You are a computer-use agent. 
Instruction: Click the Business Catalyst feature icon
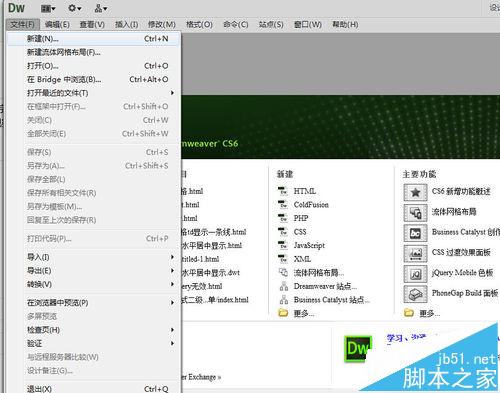coord(415,233)
